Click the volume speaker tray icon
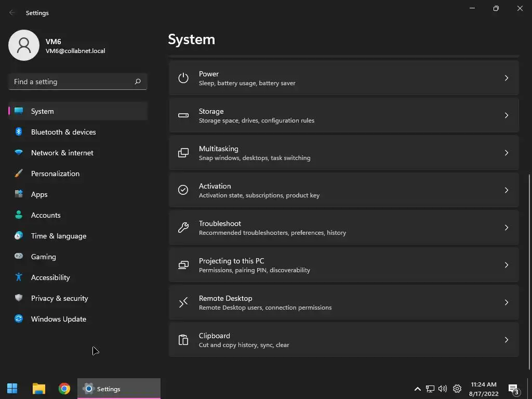 click(443, 389)
